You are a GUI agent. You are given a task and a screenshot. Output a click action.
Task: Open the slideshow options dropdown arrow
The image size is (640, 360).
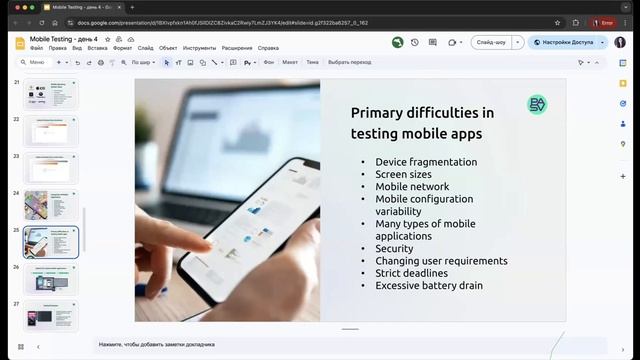[518, 42]
